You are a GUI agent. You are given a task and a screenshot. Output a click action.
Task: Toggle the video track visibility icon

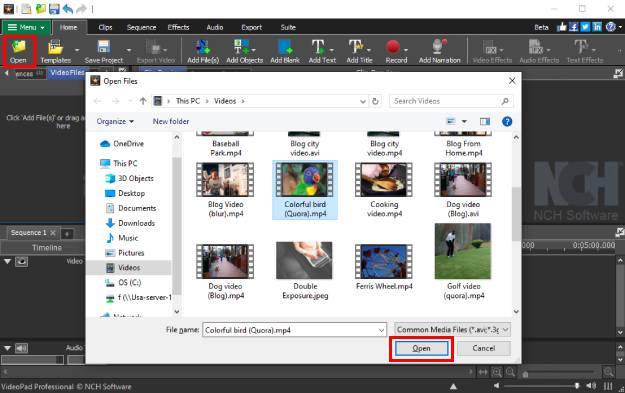[x=22, y=261]
